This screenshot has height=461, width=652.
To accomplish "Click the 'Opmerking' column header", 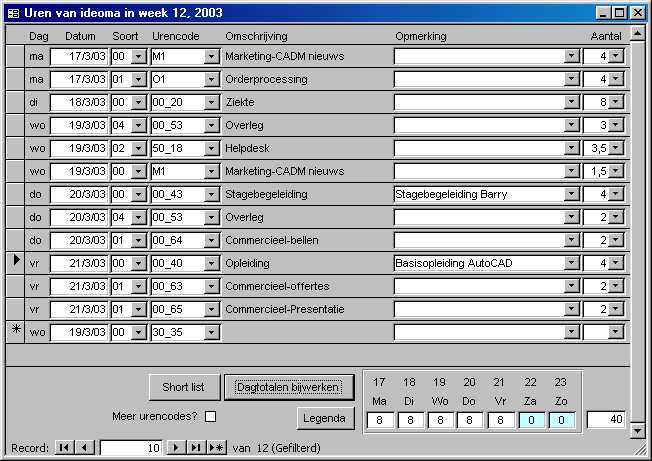I will click(x=421, y=36).
